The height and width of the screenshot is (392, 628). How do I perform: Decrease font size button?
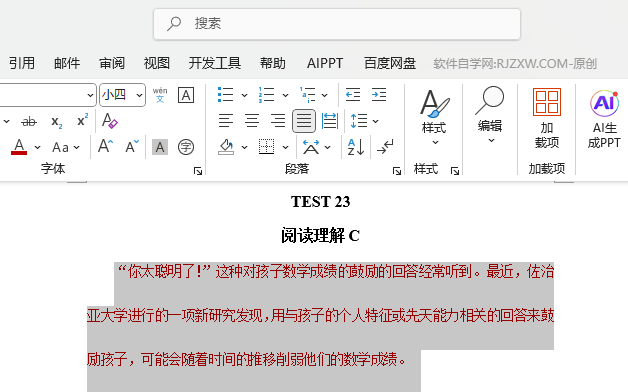(132, 147)
